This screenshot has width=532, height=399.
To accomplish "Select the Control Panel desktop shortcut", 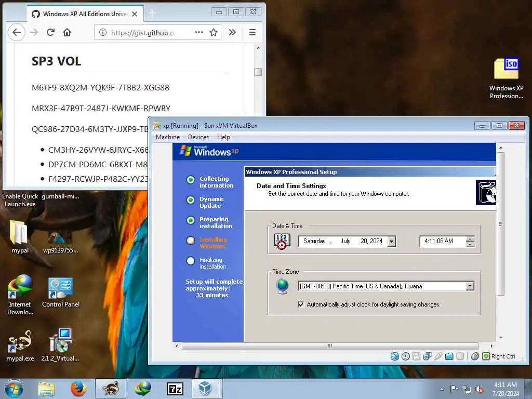I will [x=60, y=292].
